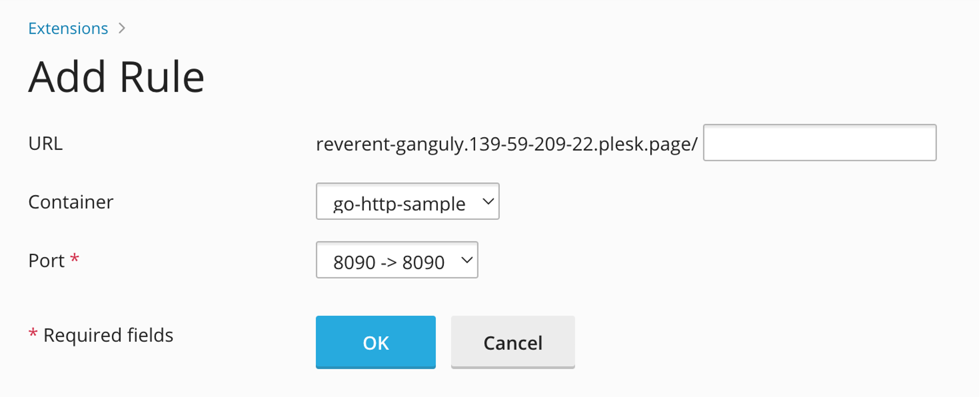Open the 8090 -> 8090 port selector
This screenshot has width=980, height=397.
tap(397, 261)
